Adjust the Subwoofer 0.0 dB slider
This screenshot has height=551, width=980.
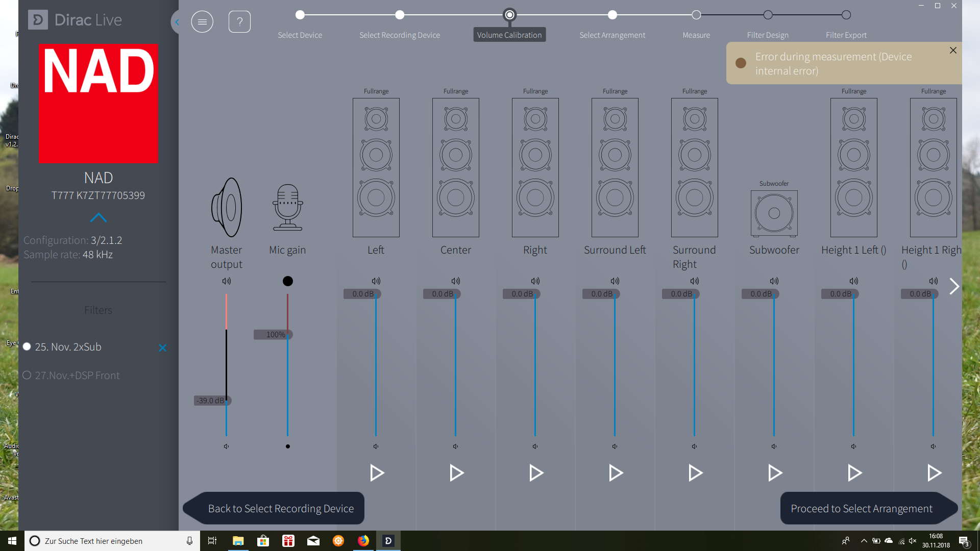pos(760,294)
